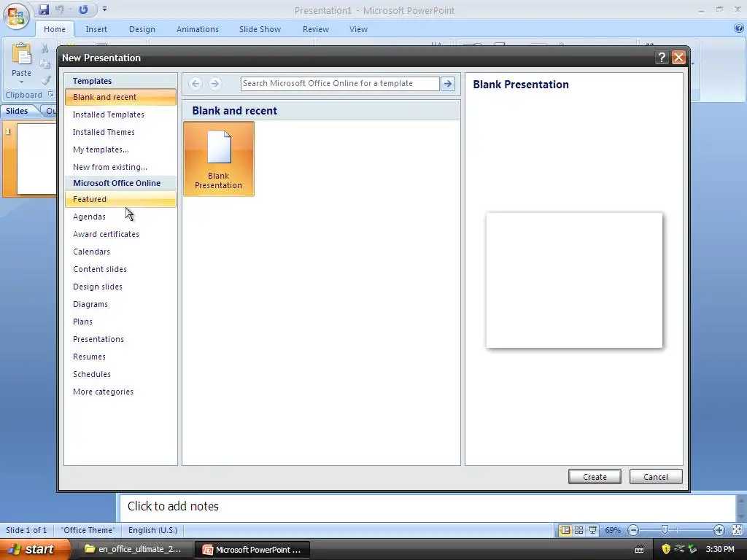Open Clipboard group dialog launcher

(x=50, y=94)
